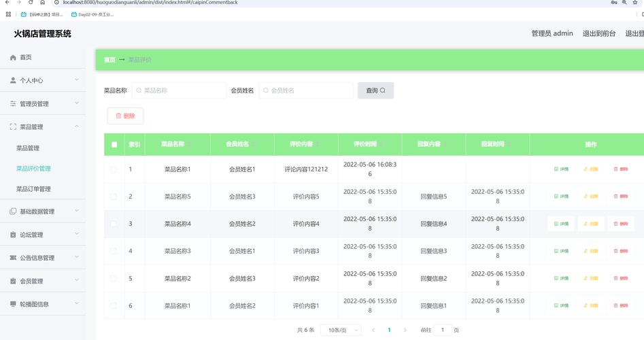Screen dimensions: 644x340
Task: Click 回复 for the 菜品名称5 row
Action: 591,197
